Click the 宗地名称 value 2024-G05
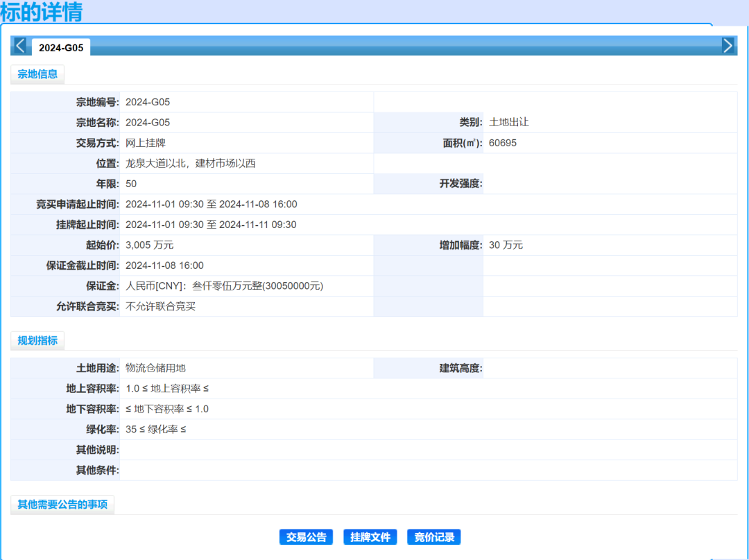Image resolution: width=749 pixels, height=560 pixels. click(x=148, y=123)
